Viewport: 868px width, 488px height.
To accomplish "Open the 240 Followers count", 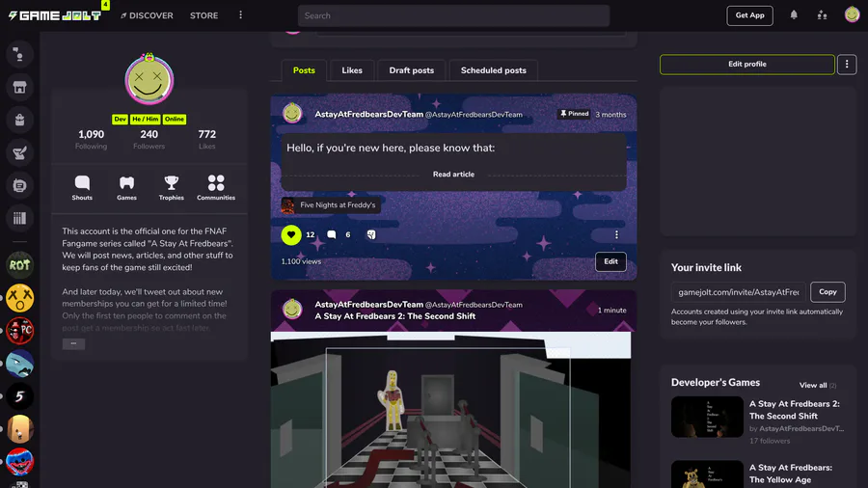I will (149, 139).
